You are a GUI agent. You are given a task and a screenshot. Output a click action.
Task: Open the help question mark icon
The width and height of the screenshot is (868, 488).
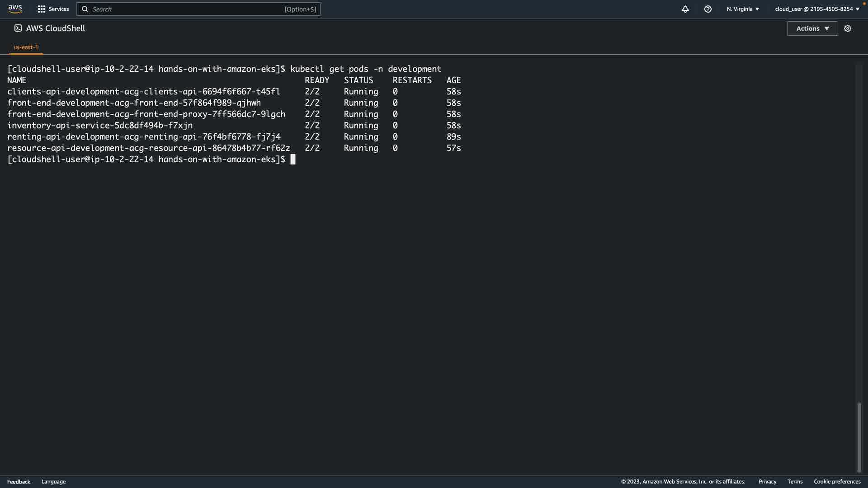coord(708,9)
